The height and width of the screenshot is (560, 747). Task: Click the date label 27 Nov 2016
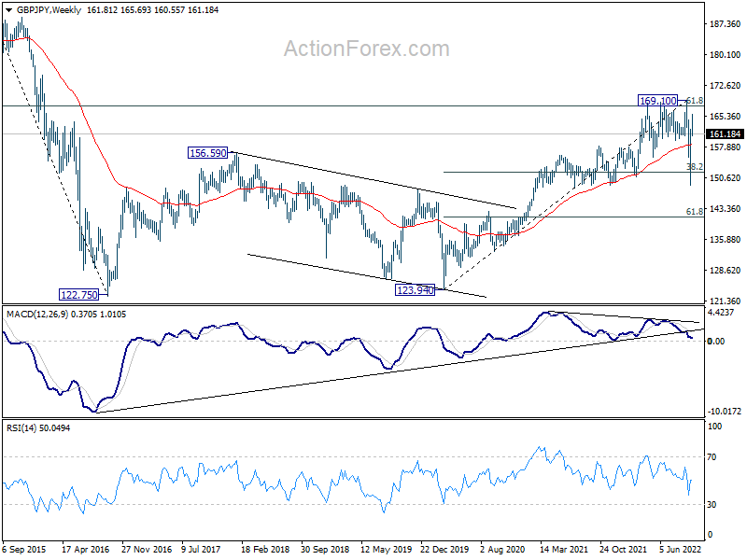tap(147, 549)
